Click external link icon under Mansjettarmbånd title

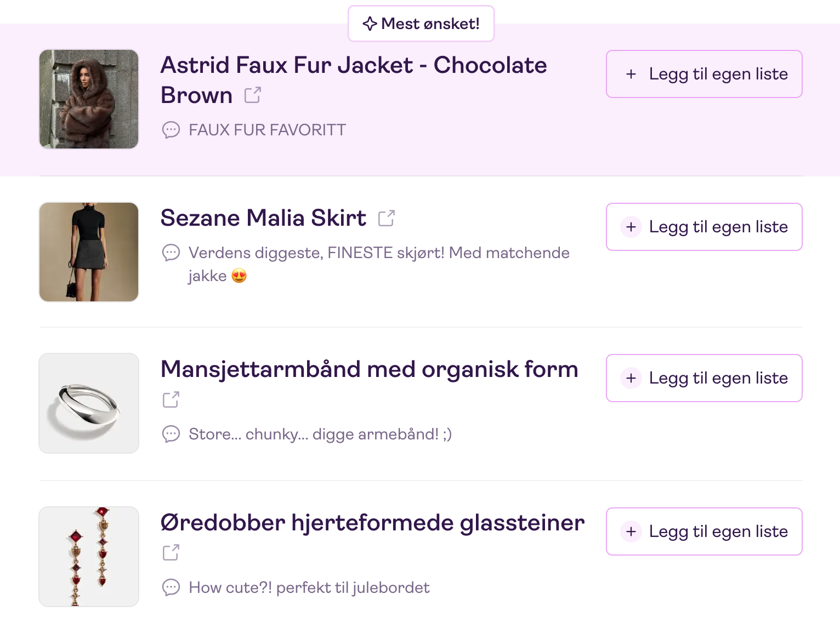pyautogui.click(x=171, y=399)
